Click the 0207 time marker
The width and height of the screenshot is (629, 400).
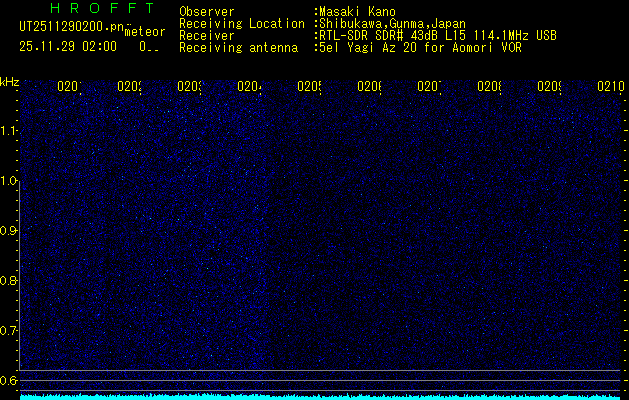(x=429, y=86)
